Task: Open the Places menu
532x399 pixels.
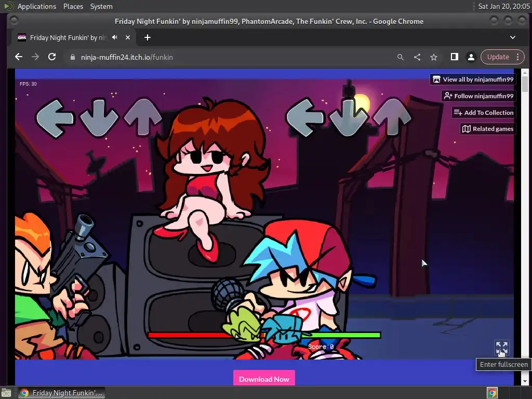Action: [x=73, y=6]
